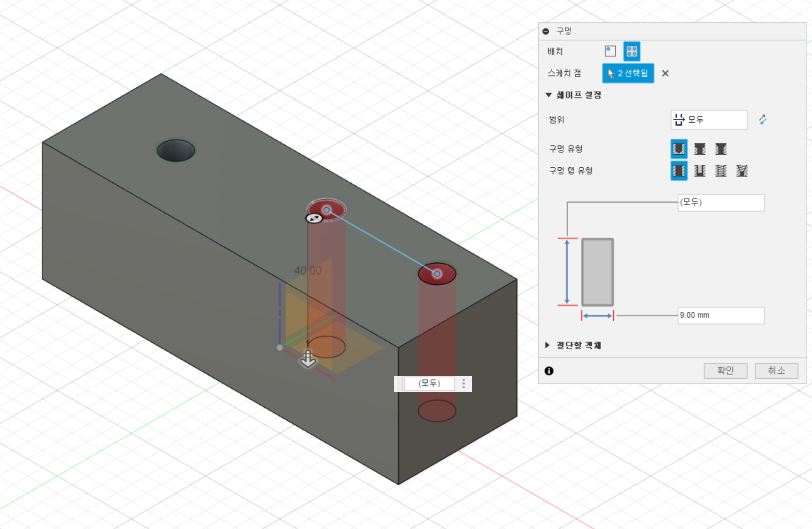Viewport: 812px width, 529px height.
Task: Click the second sketch point on the right red hole
Action: click(x=437, y=274)
